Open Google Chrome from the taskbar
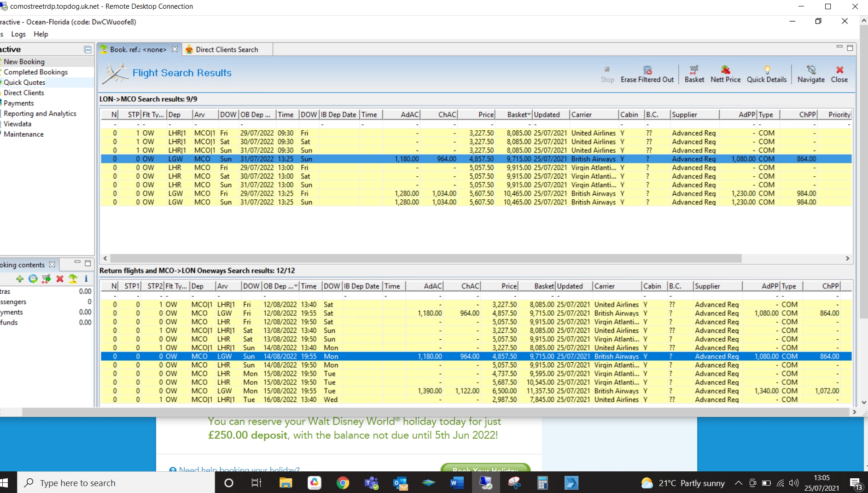The width and height of the screenshot is (868, 493). (343, 483)
